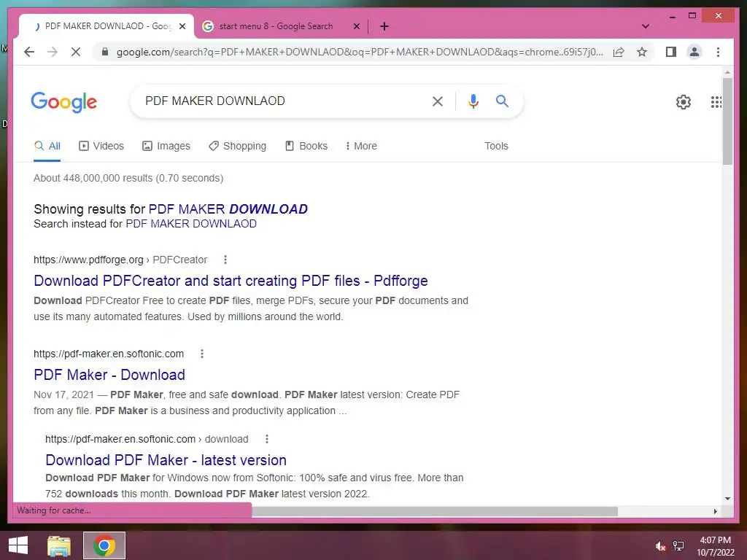Open the taskbar clock and date
Viewport: 747px width, 560px height.
pyautogui.click(x=716, y=546)
